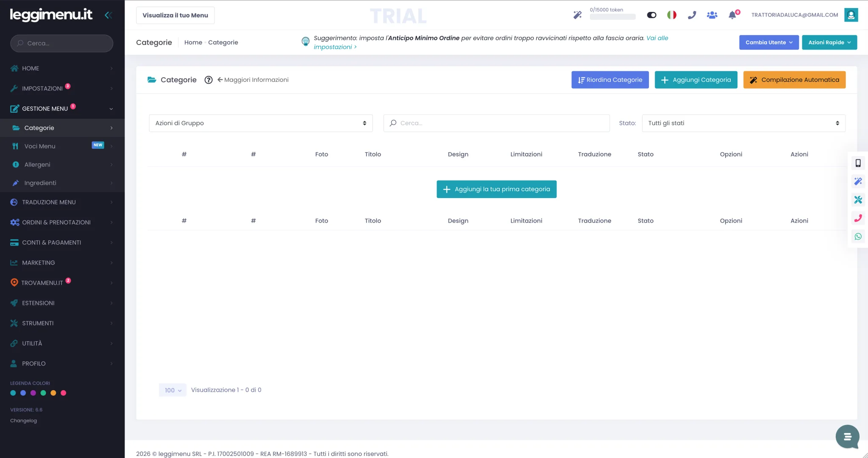Expand STRUMENTI section

tap(62, 323)
